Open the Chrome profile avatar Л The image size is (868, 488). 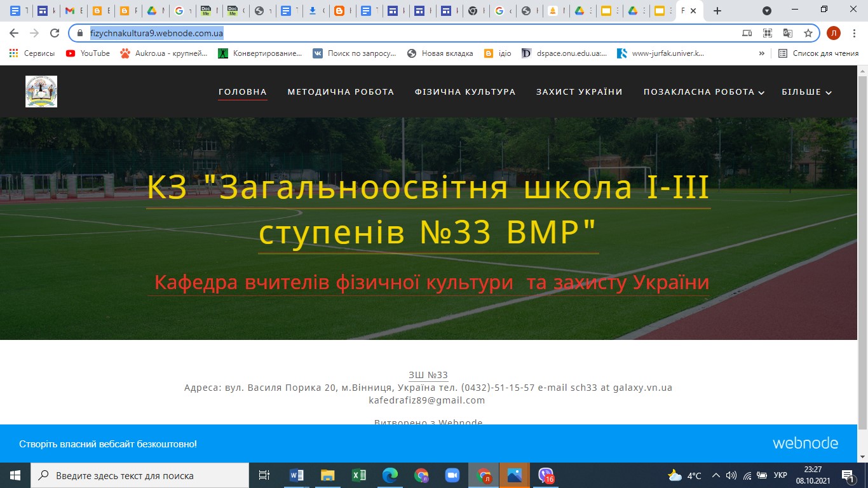click(x=834, y=33)
